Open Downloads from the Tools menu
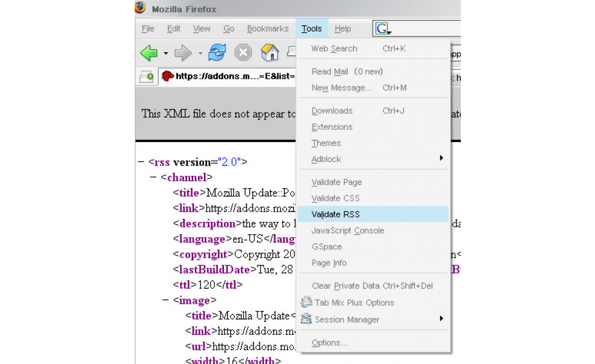The image size is (595, 364). click(x=373, y=110)
